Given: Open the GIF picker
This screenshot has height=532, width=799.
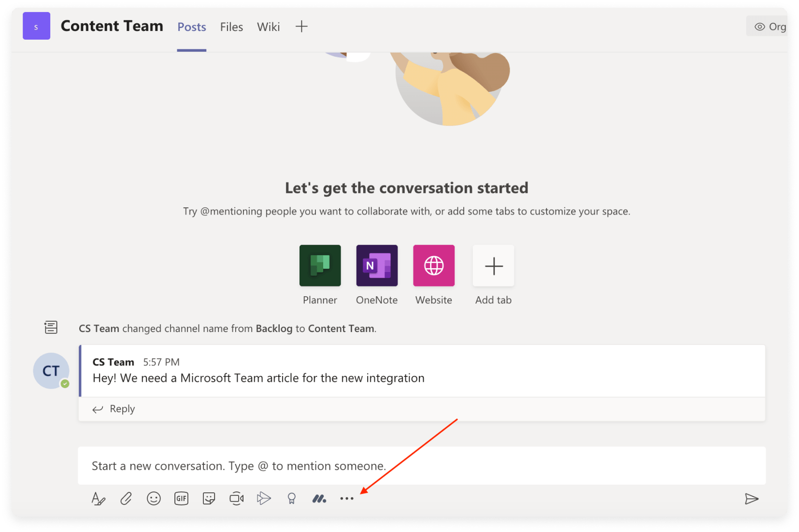Looking at the screenshot, I should [x=181, y=498].
